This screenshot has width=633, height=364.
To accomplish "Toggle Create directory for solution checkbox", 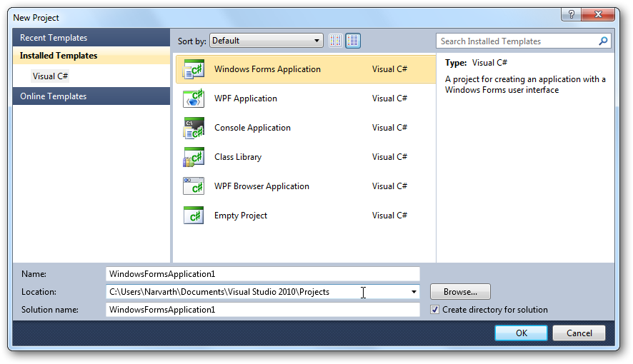I will point(435,310).
